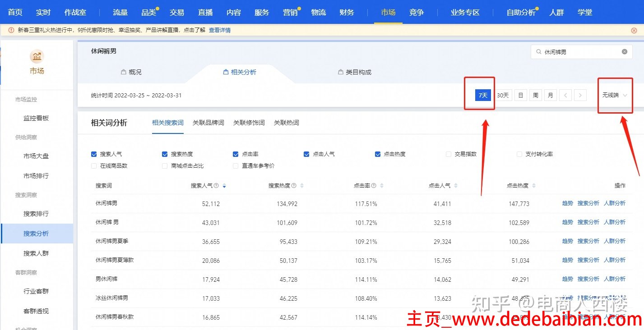This screenshot has width=644, height=330.
Task: Click in the 休闲裤男 search input field
Action: (581, 52)
